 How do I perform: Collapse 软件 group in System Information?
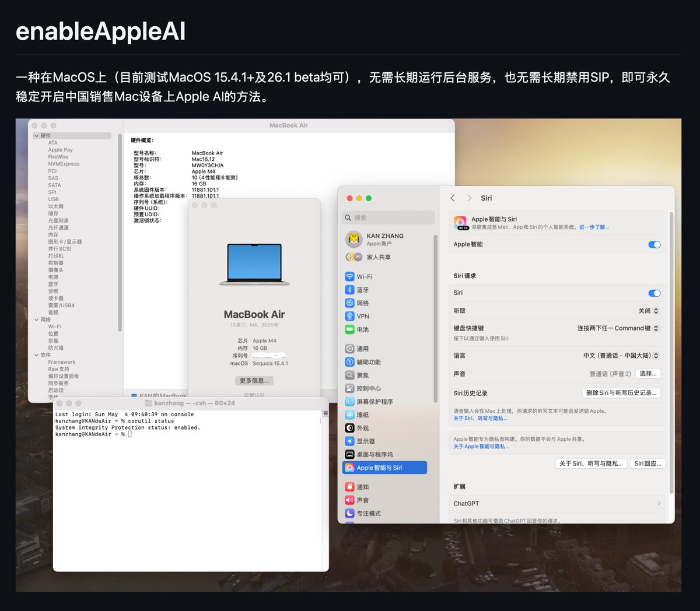tap(36, 355)
